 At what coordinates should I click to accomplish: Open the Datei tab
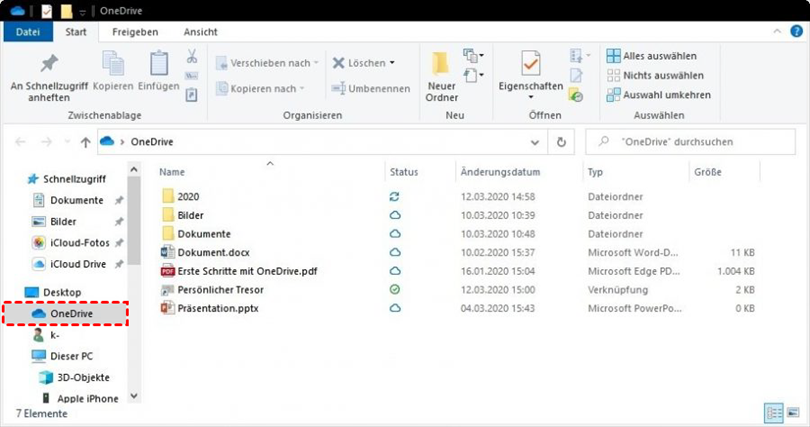pos(27,32)
